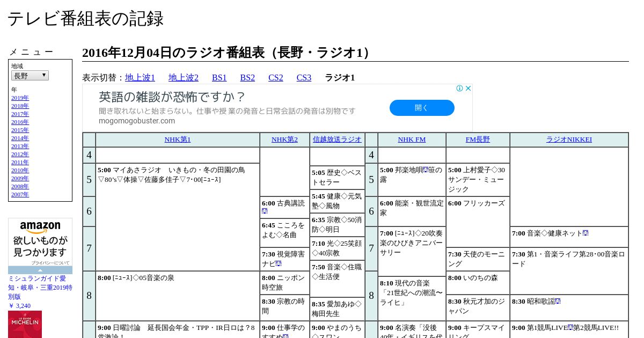
Task: Open the 2010年 archive link
Action: click(20, 170)
